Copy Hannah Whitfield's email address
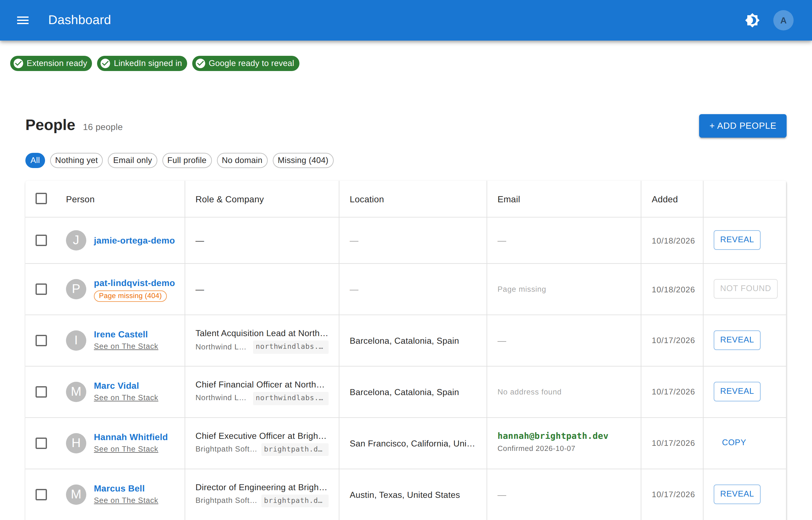812x520 pixels. [734, 443]
